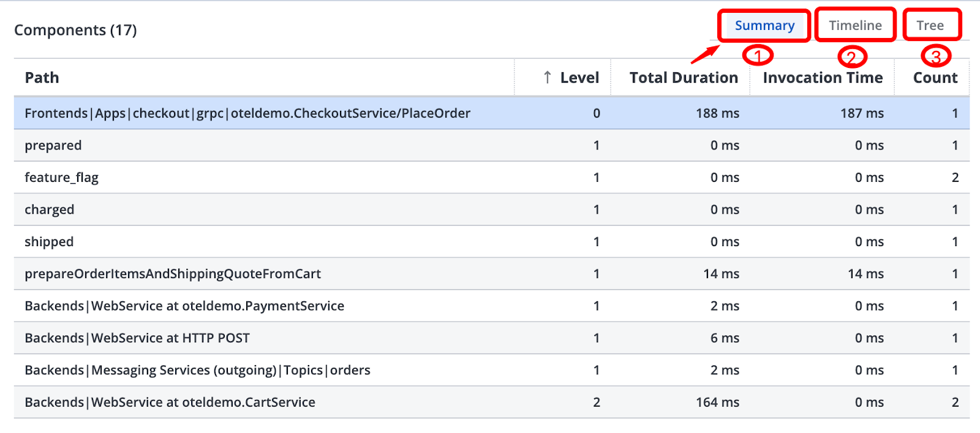This screenshot has height=433, width=980.
Task: Sort by Invocation Time column
Action: (822, 78)
